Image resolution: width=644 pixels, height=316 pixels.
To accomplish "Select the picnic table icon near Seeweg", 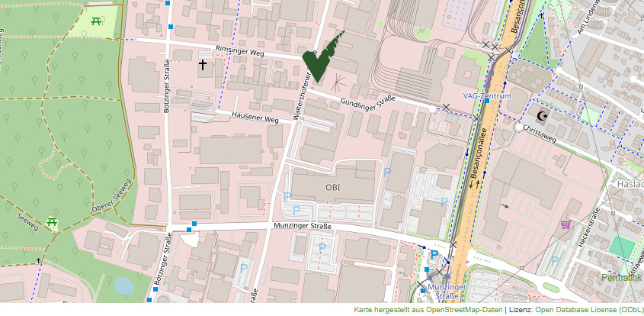I will coord(53,223).
